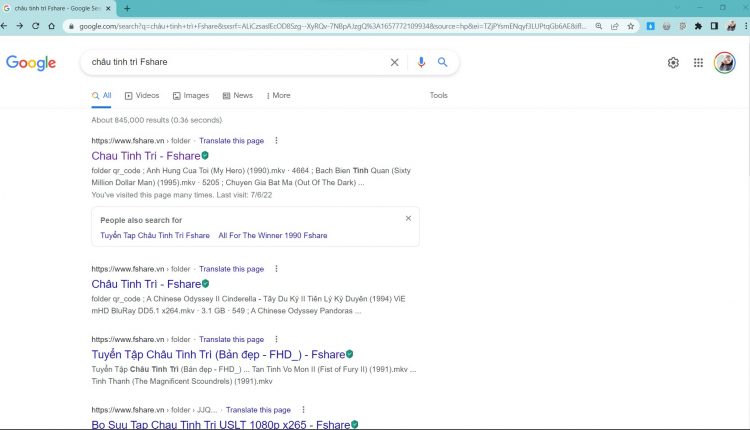Image resolution: width=750 pixels, height=430 pixels.
Task: Open three-dot menu for Tuyển Tập FHD result
Action: pyautogui.click(x=276, y=339)
